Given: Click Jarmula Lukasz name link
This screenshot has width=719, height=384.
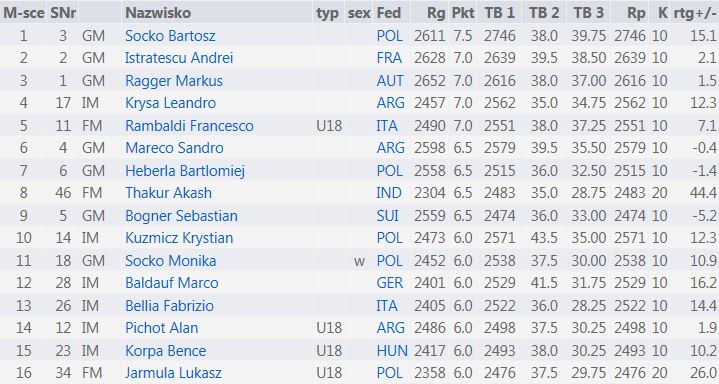Looking at the screenshot, I should tap(173, 373).
